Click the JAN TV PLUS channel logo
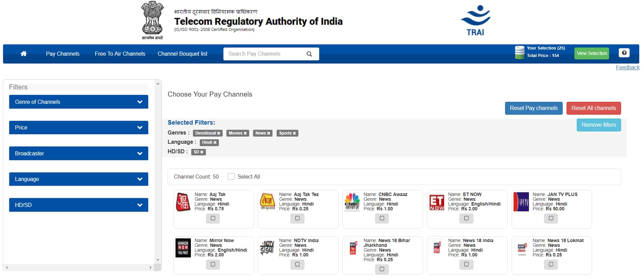Viewport: 644px width, 280px height. pos(521,202)
